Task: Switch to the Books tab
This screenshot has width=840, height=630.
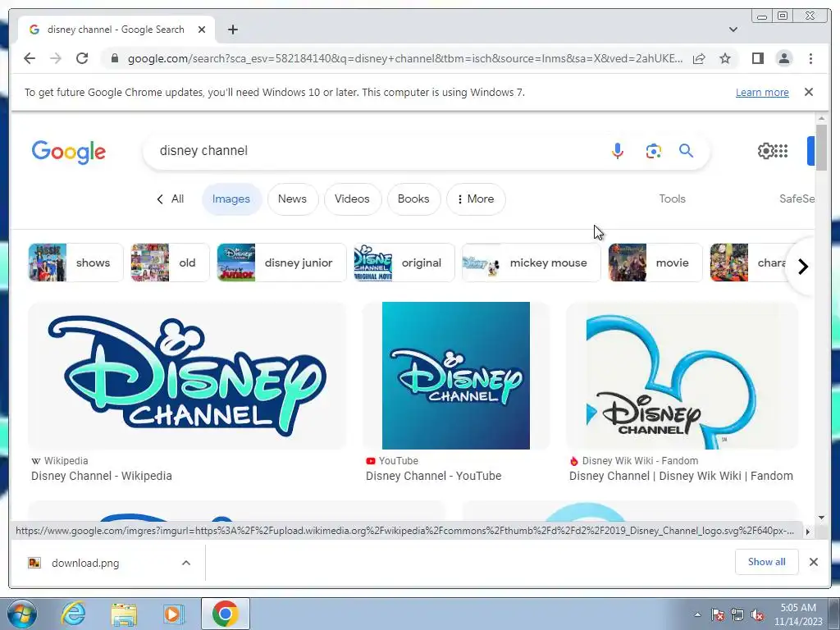Action: [413, 199]
